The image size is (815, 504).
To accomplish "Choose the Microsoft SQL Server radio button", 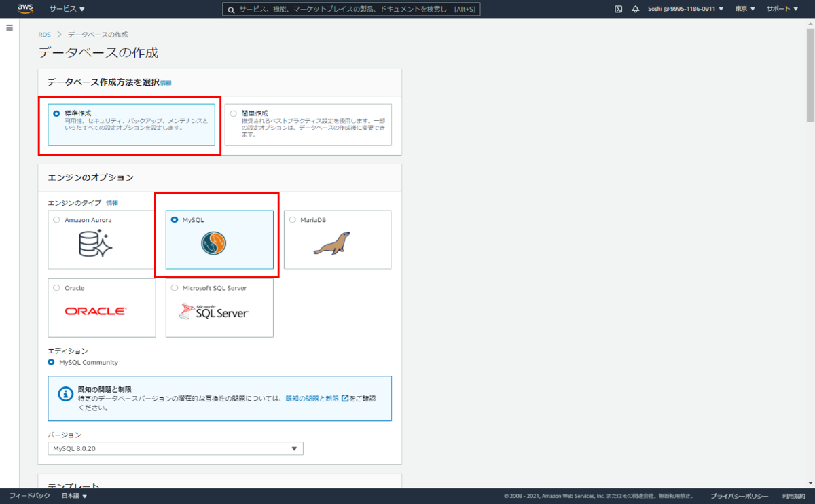I will pos(175,288).
